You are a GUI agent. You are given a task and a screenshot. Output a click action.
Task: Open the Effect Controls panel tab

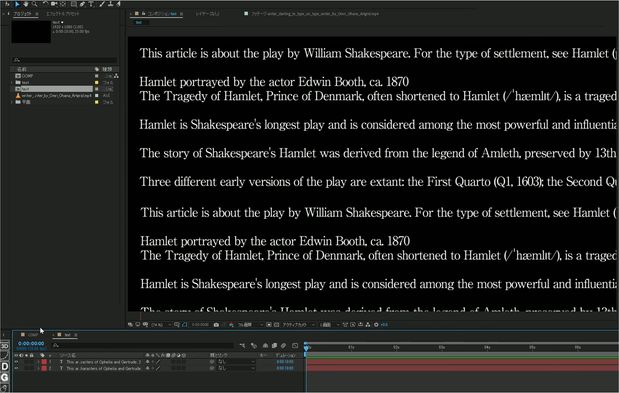pos(62,14)
